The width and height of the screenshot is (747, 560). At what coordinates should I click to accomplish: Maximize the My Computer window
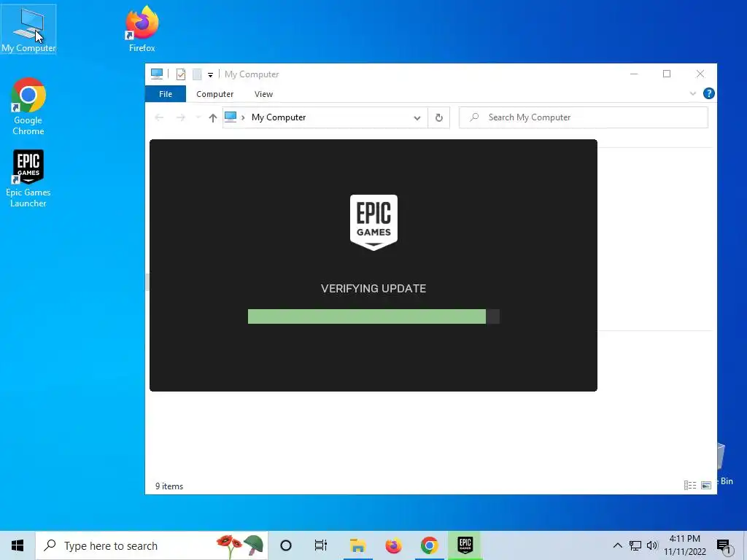[x=667, y=74]
